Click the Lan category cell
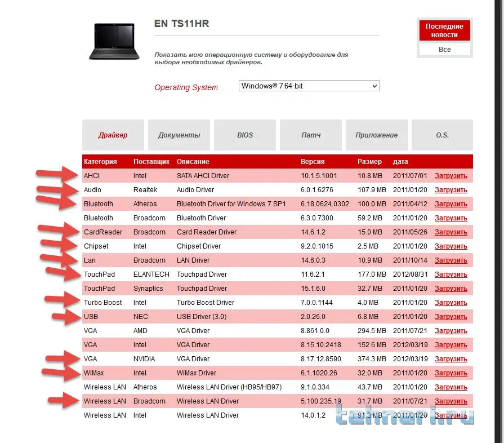 click(90, 260)
